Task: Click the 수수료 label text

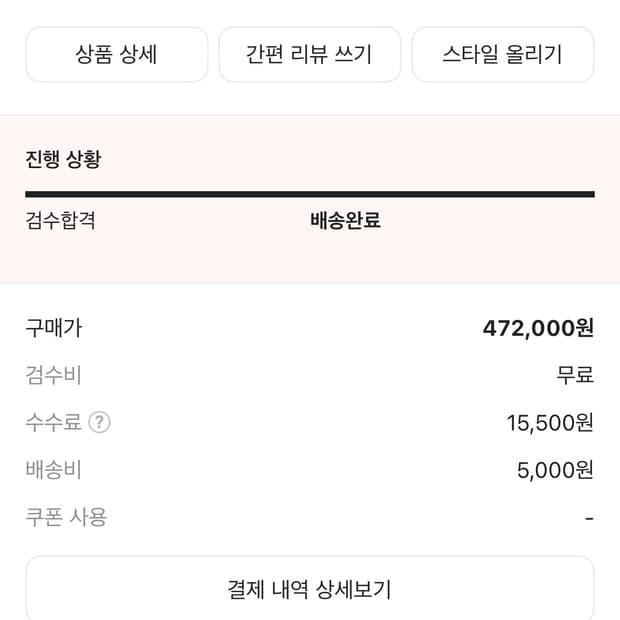Action: (54, 423)
